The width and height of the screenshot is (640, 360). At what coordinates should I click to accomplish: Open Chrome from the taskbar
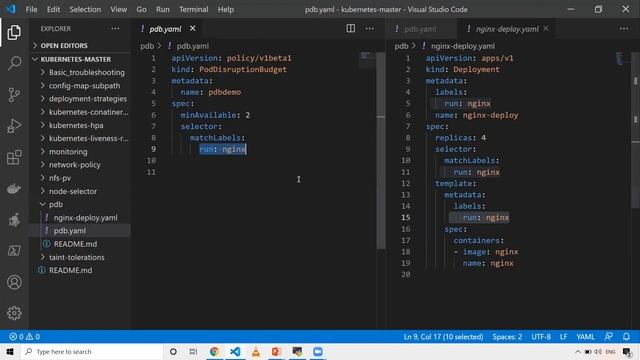[214, 351]
